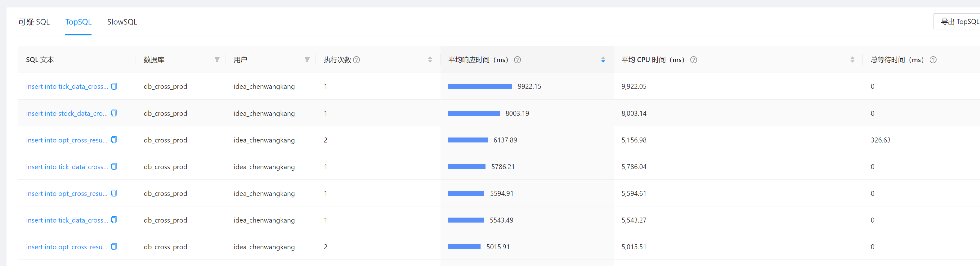Click wait time value 326.63
The height and width of the screenshot is (266, 980).
(880, 140)
